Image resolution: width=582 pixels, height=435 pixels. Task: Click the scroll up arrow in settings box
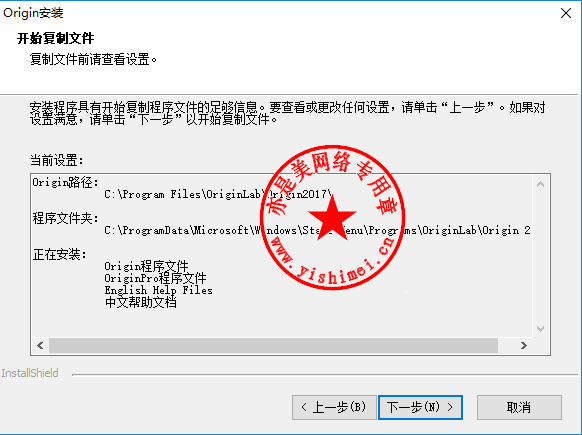pos(540,184)
